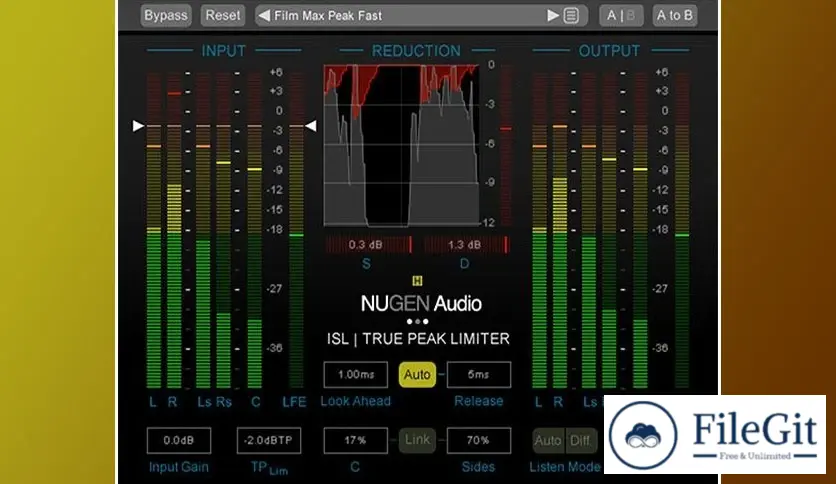Viewport: 836px width, 484px height.
Task: Open the preset list menu icon
Action: (x=571, y=16)
